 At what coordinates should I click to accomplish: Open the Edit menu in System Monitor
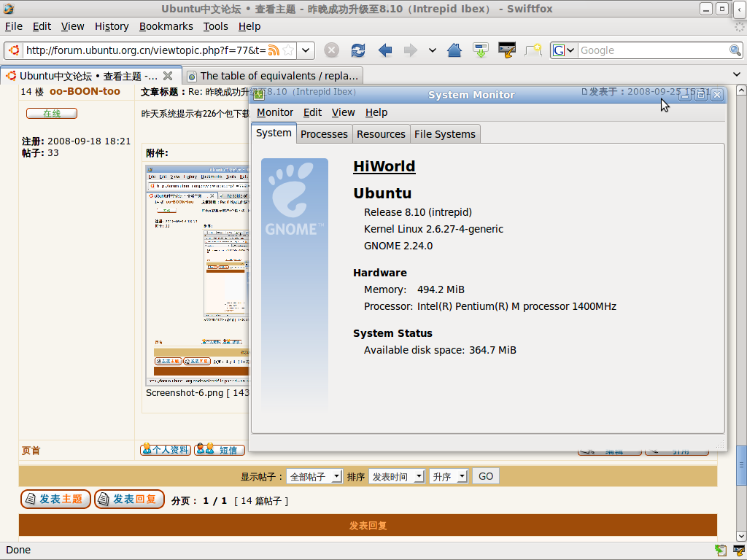312,112
